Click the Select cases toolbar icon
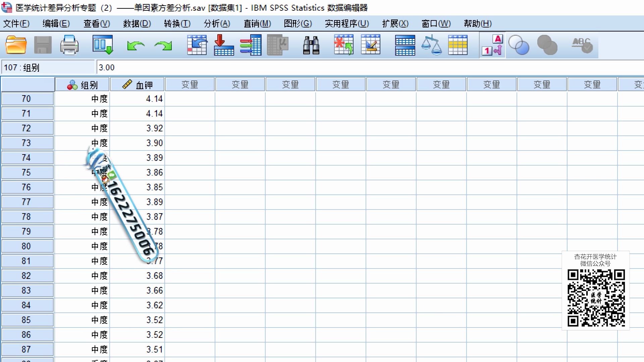The width and height of the screenshot is (644, 362). 458,45
